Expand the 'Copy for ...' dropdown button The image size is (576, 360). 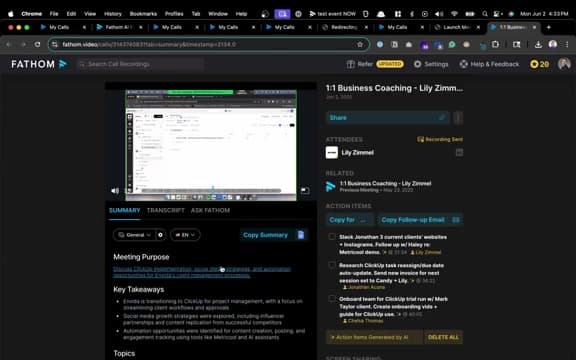[349, 220]
